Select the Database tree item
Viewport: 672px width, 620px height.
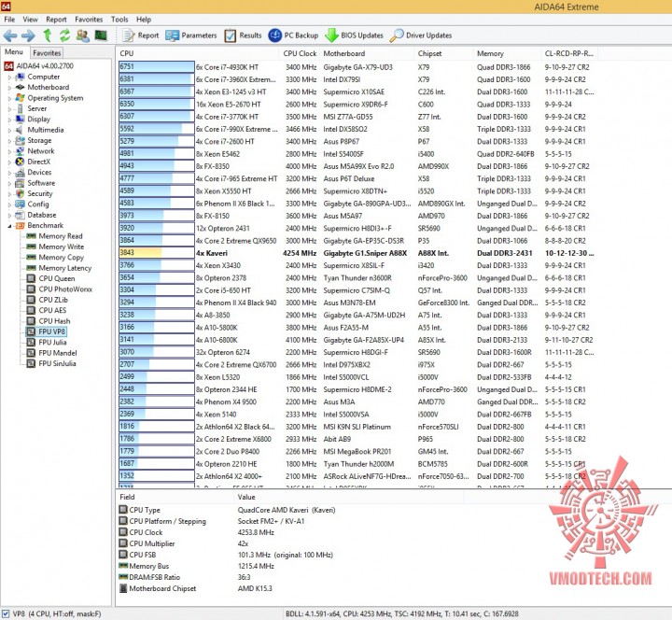pos(42,215)
